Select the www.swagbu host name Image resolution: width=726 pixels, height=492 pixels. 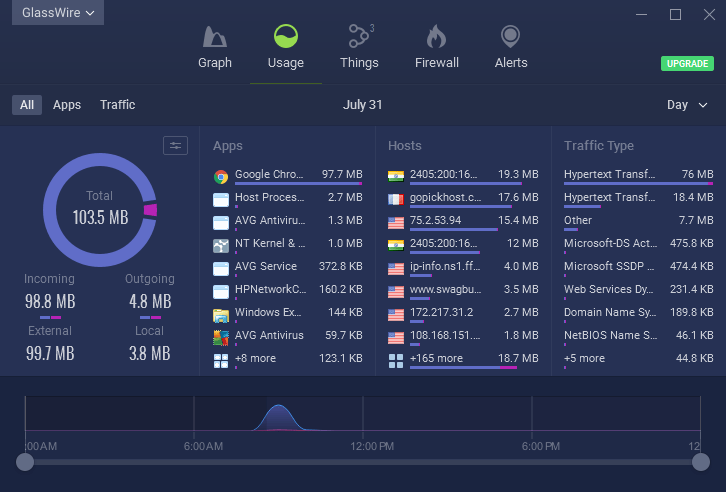[x=445, y=289]
